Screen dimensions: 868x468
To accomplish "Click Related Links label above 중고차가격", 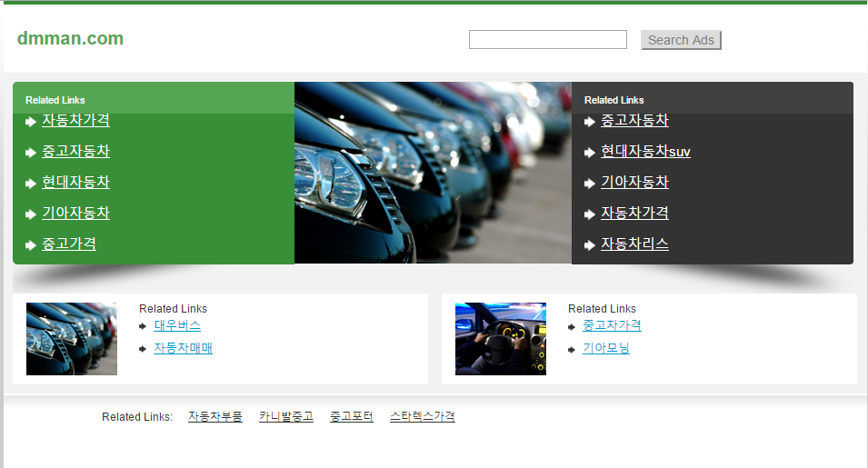I will [603, 309].
